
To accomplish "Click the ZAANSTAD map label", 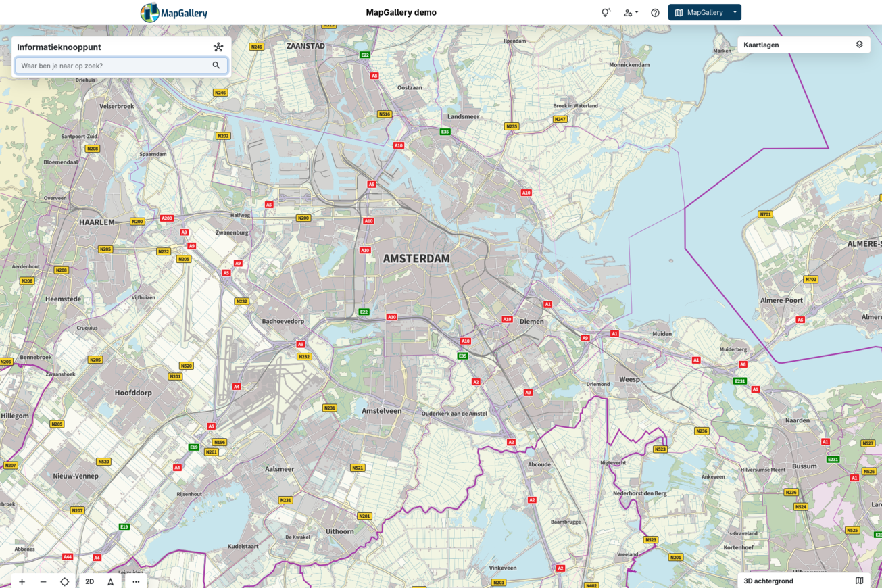I will (305, 46).
